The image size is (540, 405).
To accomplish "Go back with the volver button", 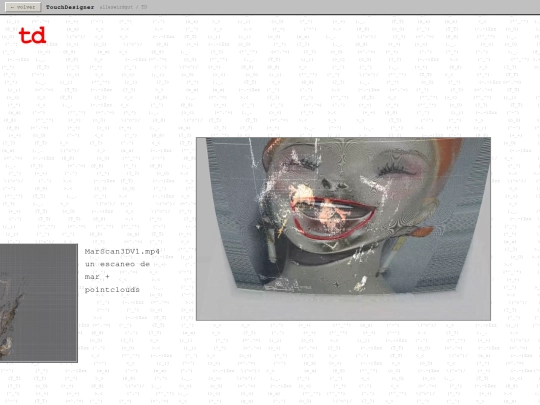I will pyautogui.click(x=23, y=7).
